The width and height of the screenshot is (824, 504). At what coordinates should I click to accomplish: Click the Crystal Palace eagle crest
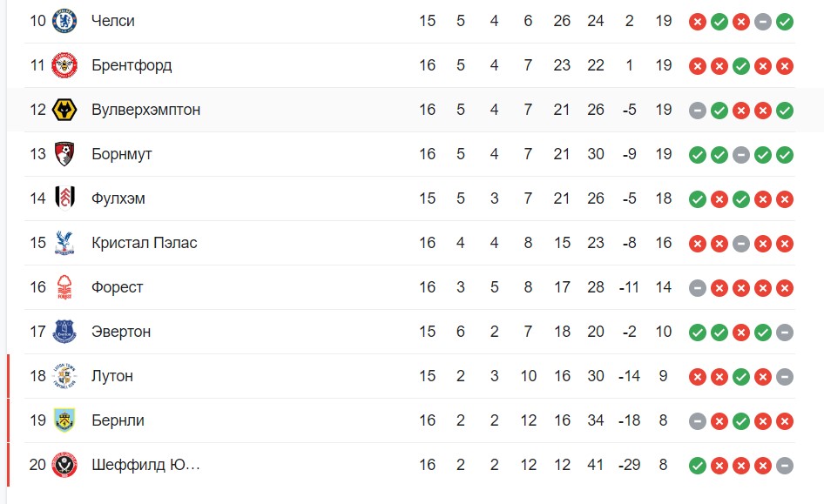64,243
